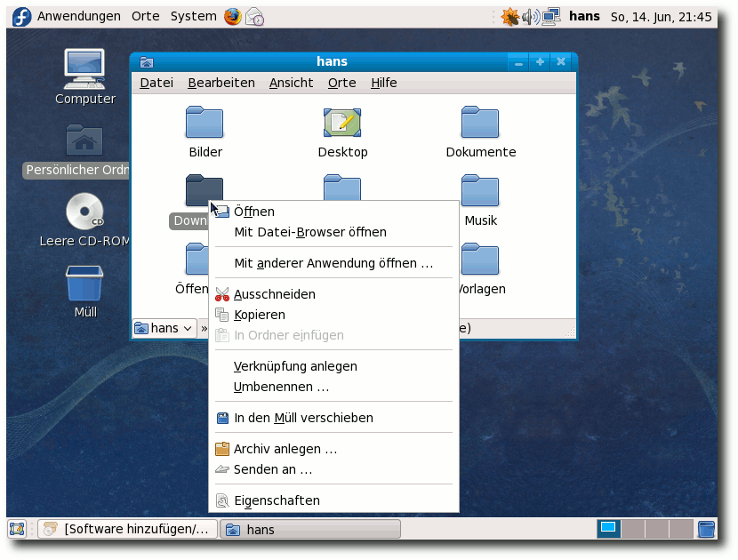Image resolution: width=738 pixels, height=560 pixels.
Task: Click the network connection tray icon
Action: click(552, 16)
